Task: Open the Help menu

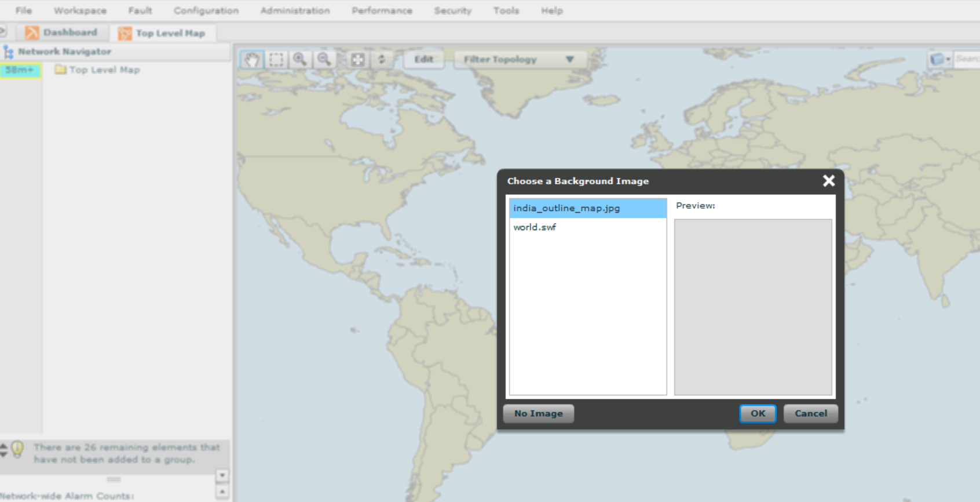Action: pos(552,10)
